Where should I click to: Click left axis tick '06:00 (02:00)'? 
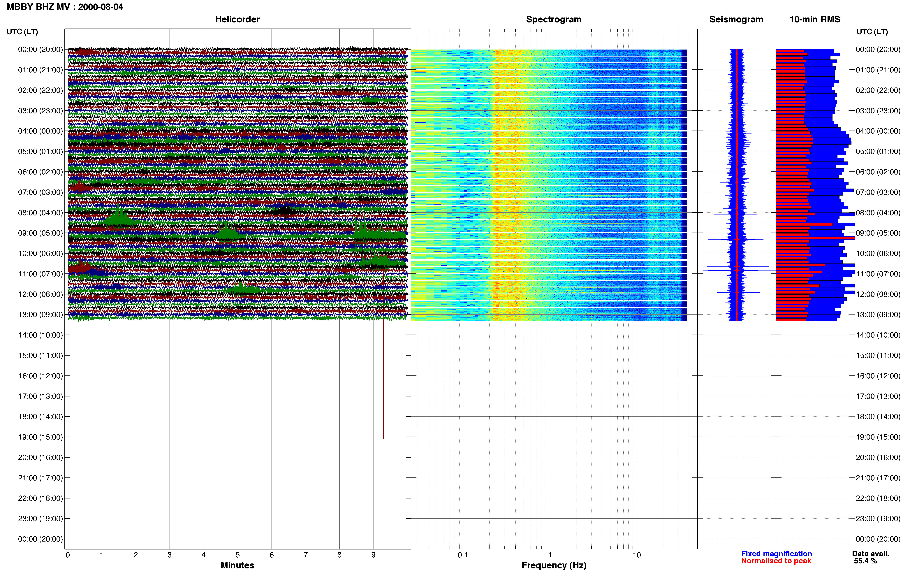click(41, 172)
